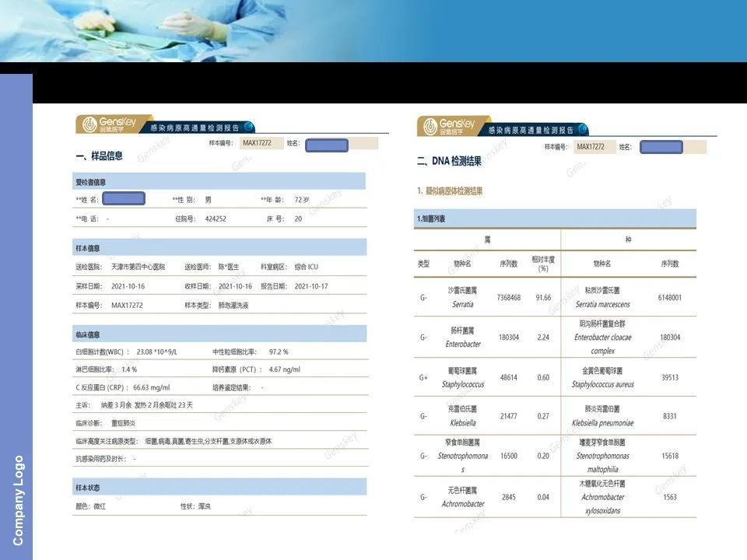
Task: Click the 临床信息 section header
Action: point(219,334)
